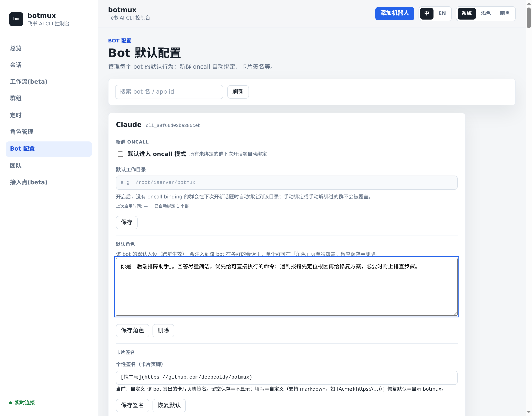Select 暗黑 theme option

pyautogui.click(x=505, y=13)
